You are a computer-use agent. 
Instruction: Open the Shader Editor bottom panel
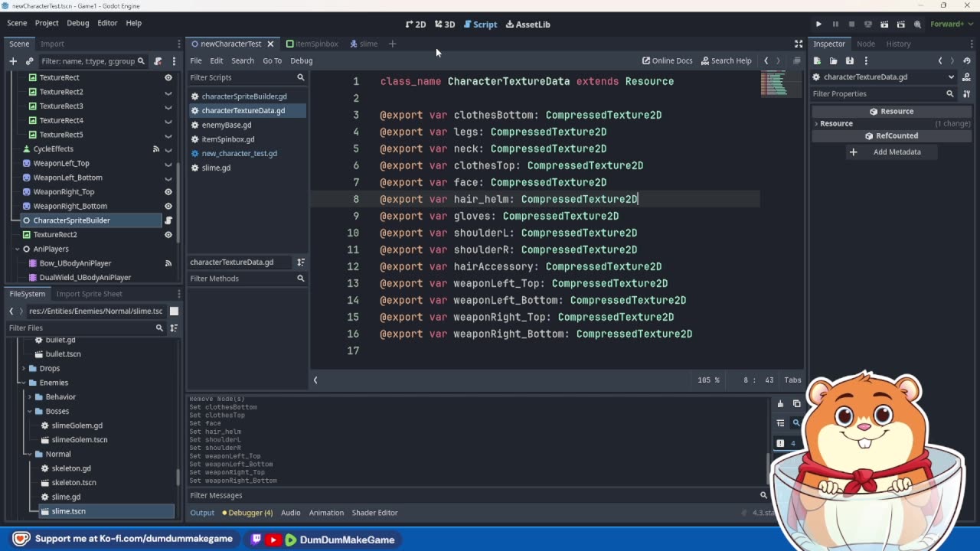(375, 513)
